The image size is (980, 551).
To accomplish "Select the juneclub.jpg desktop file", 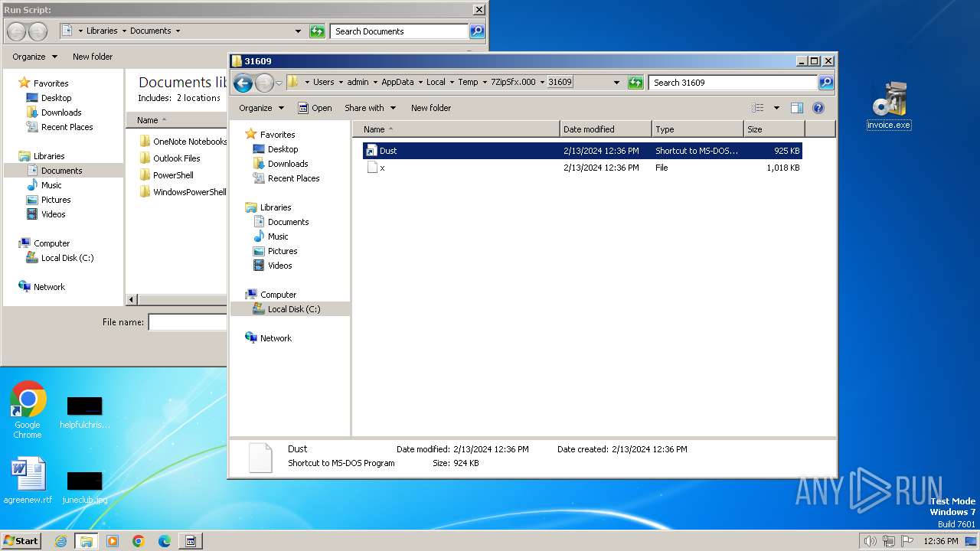I will coord(84,487).
